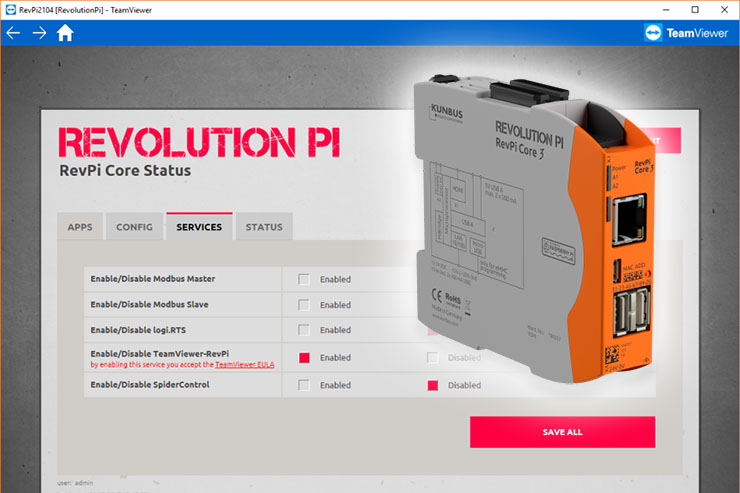Click the TeamViewer window title bar icon
The height and width of the screenshot is (493, 740).
9,8
